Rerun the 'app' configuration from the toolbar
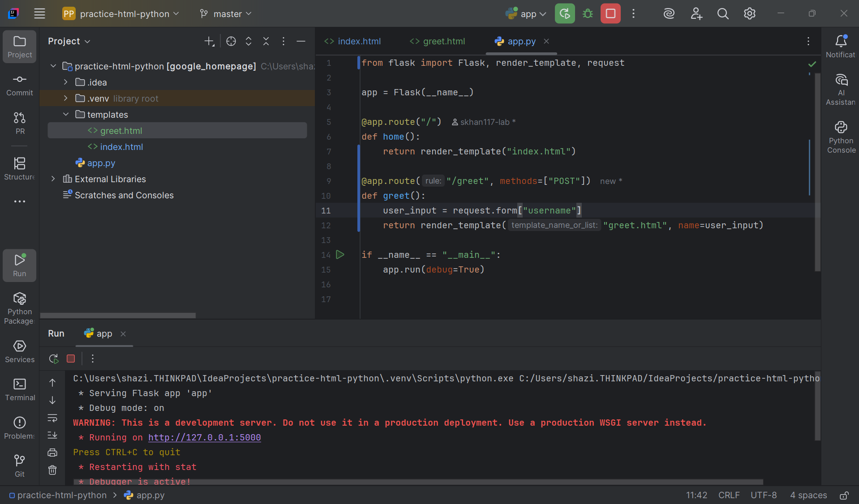This screenshot has height=504, width=859. (x=565, y=13)
